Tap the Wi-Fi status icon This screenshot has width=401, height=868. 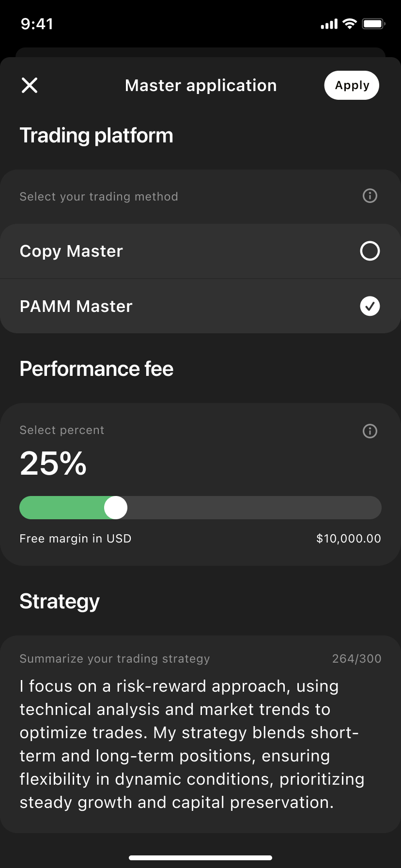click(x=349, y=24)
